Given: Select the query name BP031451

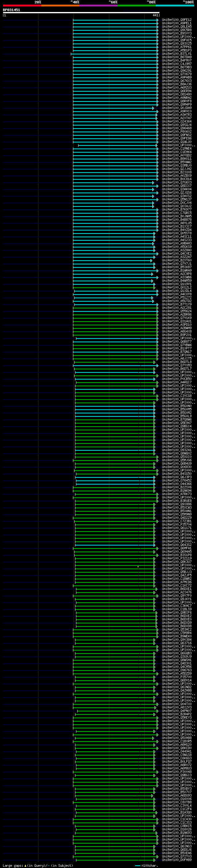Looking at the screenshot, I should tap(11, 10).
